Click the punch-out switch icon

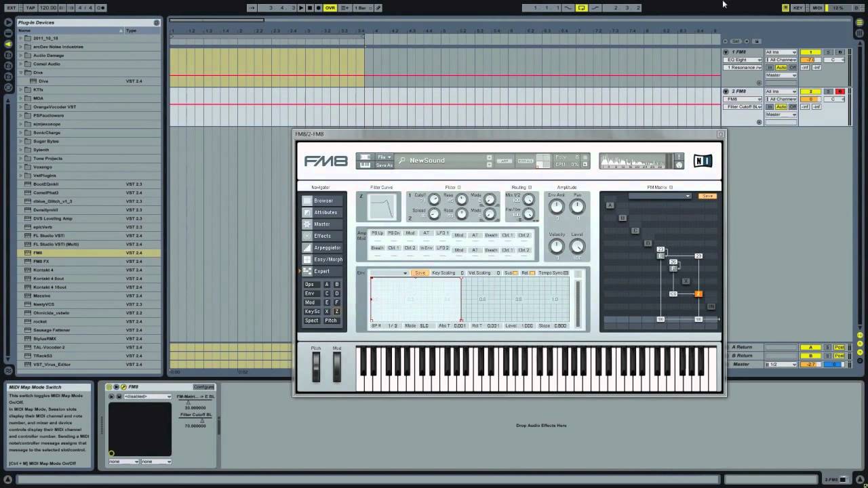(595, 7)
